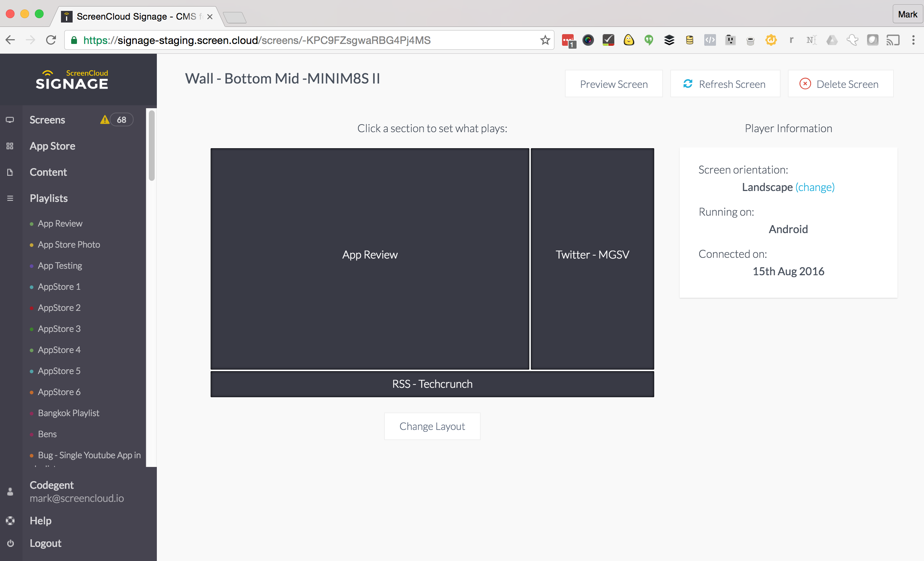Select the Twitter - MGSV section
The width and height of the screenshot is (924, 561).
pos(592,255)
